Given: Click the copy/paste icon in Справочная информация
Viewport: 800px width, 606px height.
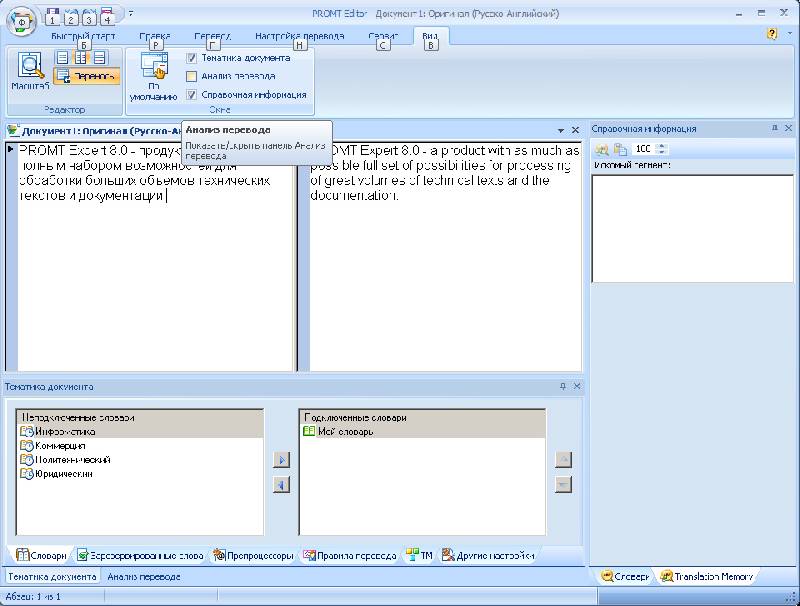Looking at the screenshot, I should [620, 149].
